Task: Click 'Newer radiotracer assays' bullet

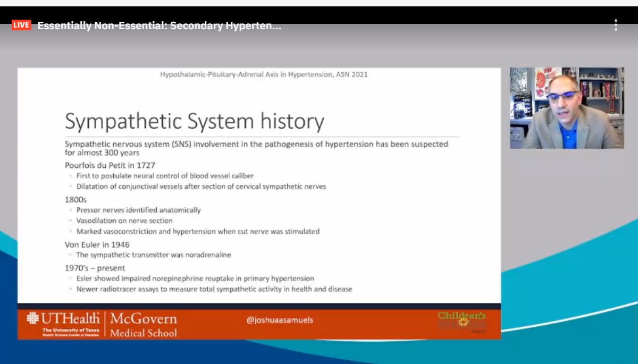Action: click(214, 289)
